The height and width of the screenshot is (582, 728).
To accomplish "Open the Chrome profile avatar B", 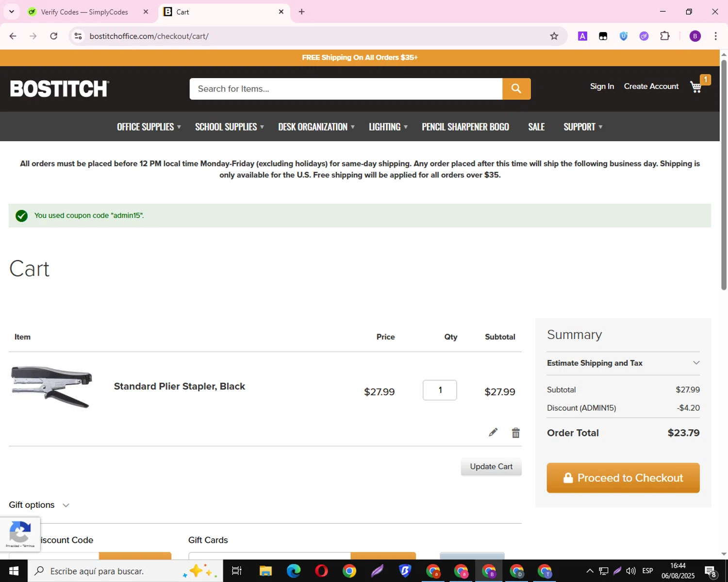I will pyautogui.click(x=695, y=36).
